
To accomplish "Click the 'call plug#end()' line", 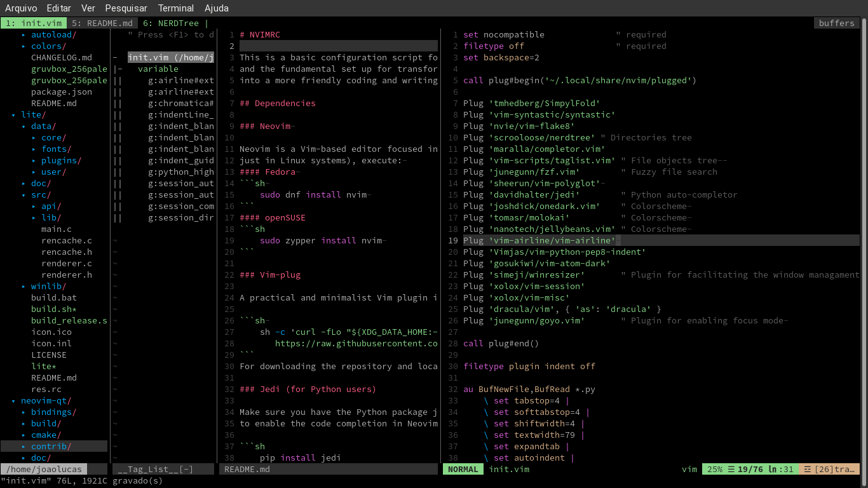I will [x=501, y=343].
